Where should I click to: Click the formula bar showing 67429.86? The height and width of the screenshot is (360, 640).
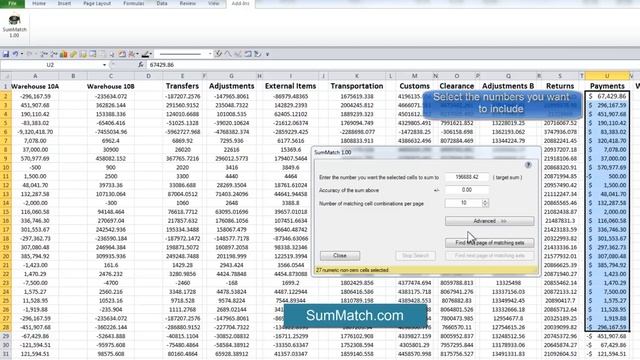392,65
